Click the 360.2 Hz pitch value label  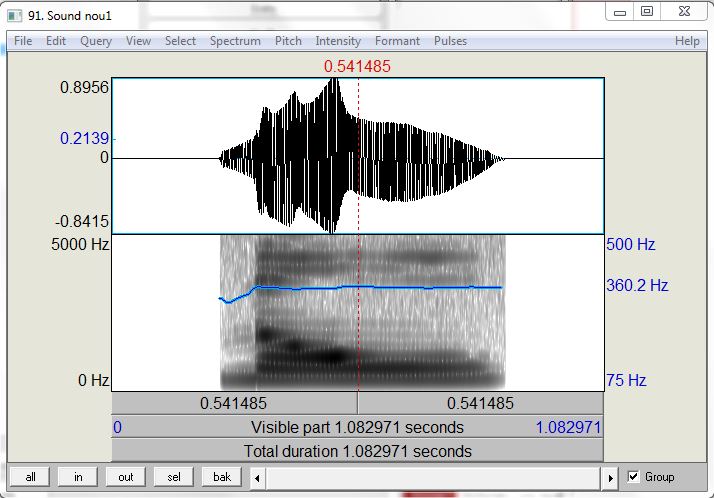tap(637, 285)
